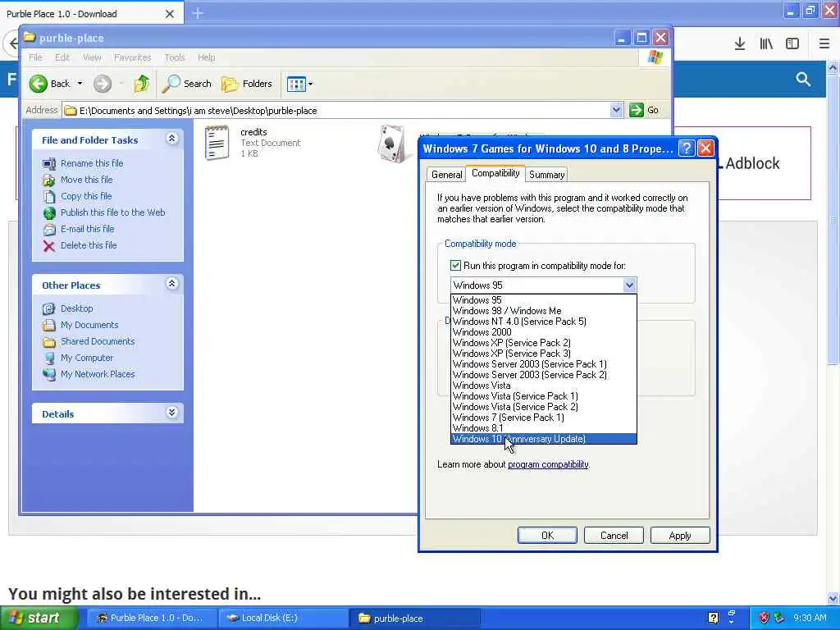
Task: Click Move this file task
Action: tap(86, 180)
